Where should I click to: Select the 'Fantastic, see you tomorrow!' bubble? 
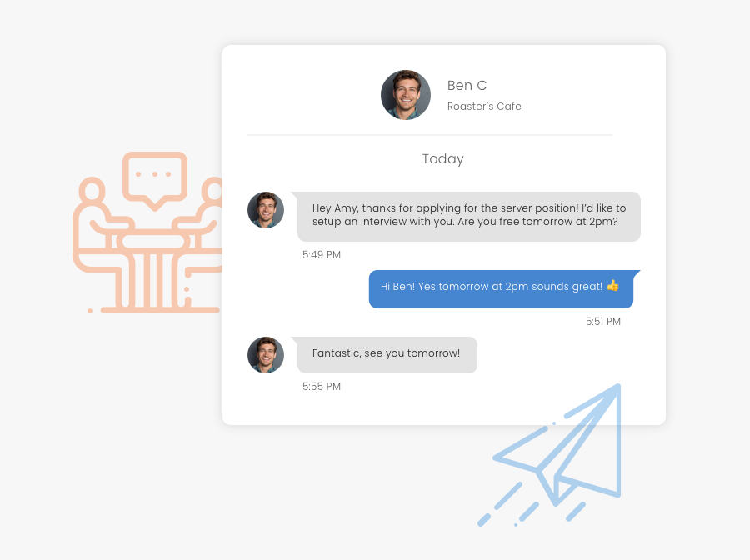pyautogui.click(x=384, y=355)
